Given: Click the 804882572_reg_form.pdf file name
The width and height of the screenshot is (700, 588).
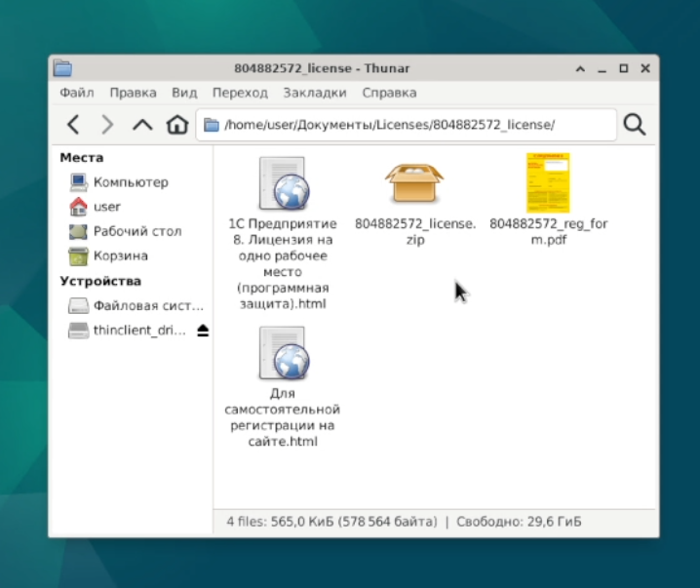Looking at the screenshot, I should pyautogui.click(x=548, y=232).
